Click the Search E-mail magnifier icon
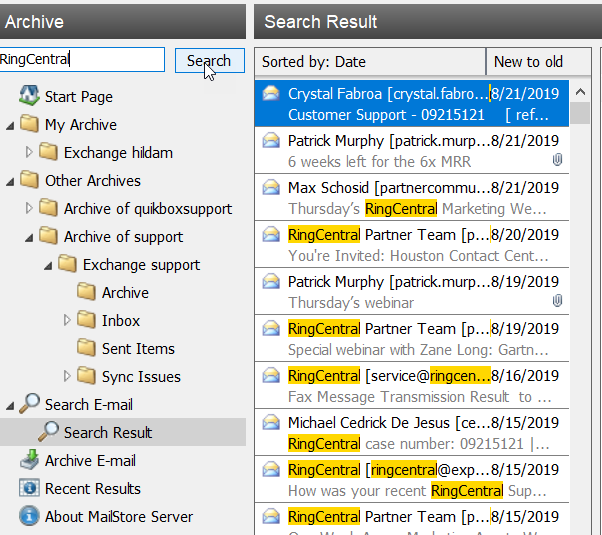The image size is (602, 535). coord(28,405)
